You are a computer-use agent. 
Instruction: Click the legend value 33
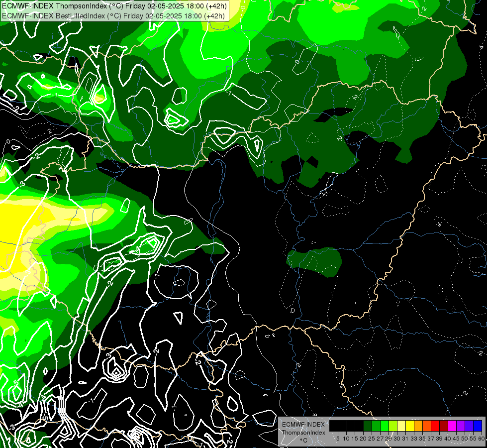[414, 439]
